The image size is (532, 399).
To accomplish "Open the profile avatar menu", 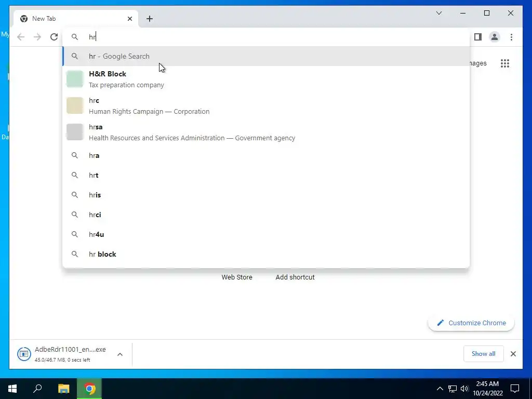I will point(495,37).
